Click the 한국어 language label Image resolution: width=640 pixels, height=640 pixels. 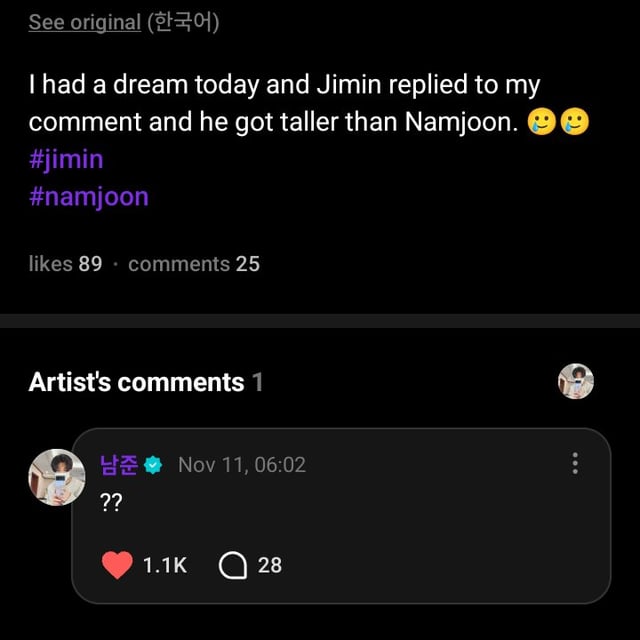[x=183, y=22]
